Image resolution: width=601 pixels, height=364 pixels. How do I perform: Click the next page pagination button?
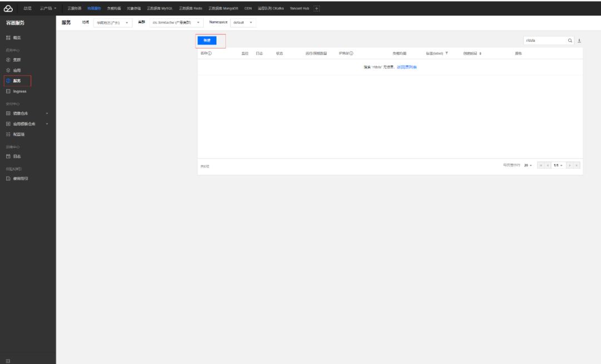point(570,165)
